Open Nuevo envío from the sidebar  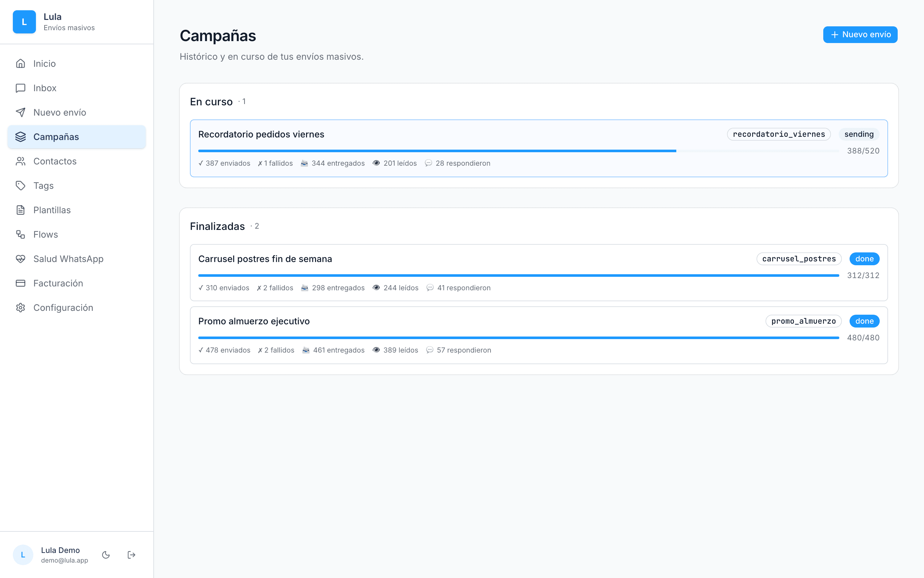77,112
